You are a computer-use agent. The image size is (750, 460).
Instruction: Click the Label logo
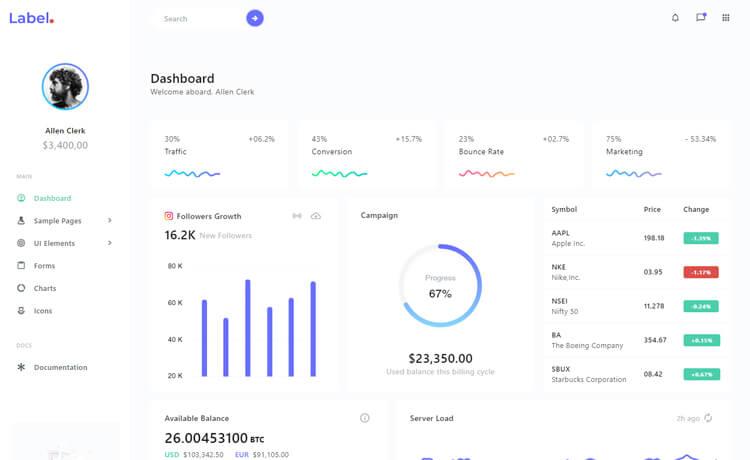coord(31,18)
